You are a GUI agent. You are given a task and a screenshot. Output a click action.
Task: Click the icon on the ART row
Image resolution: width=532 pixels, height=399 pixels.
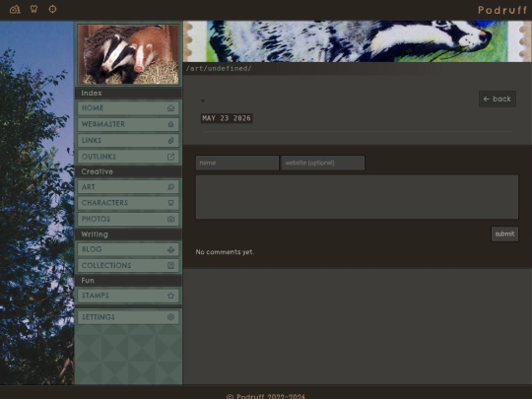point(170,187)
